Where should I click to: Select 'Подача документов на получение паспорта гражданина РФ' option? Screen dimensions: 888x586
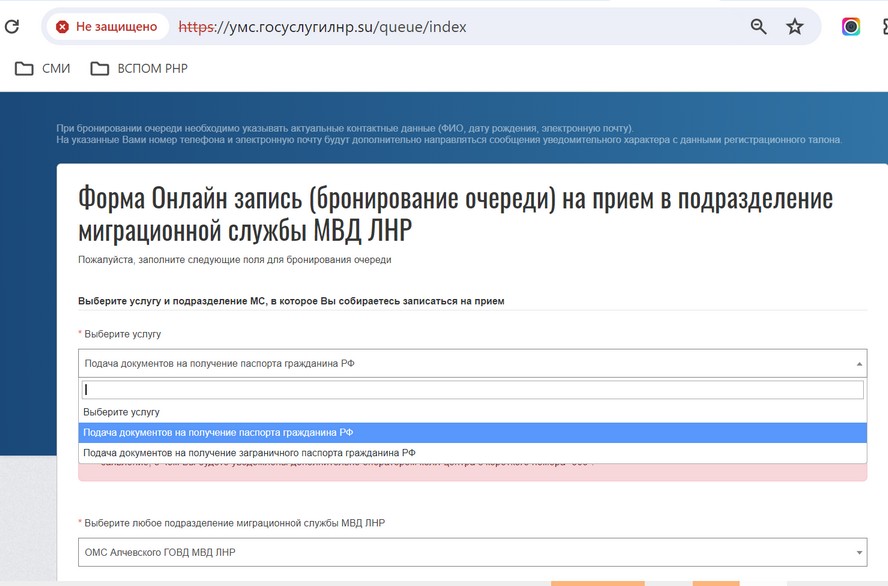click(472, 433)
